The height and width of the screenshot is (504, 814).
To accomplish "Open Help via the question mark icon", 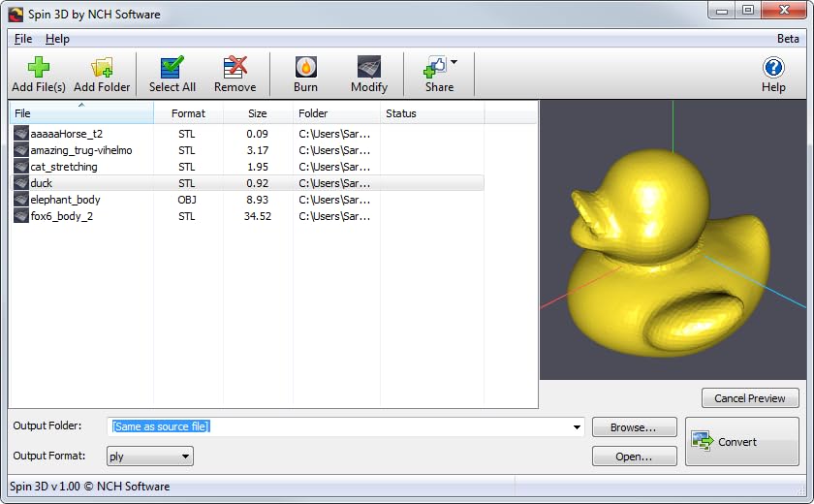I will 773,67.
